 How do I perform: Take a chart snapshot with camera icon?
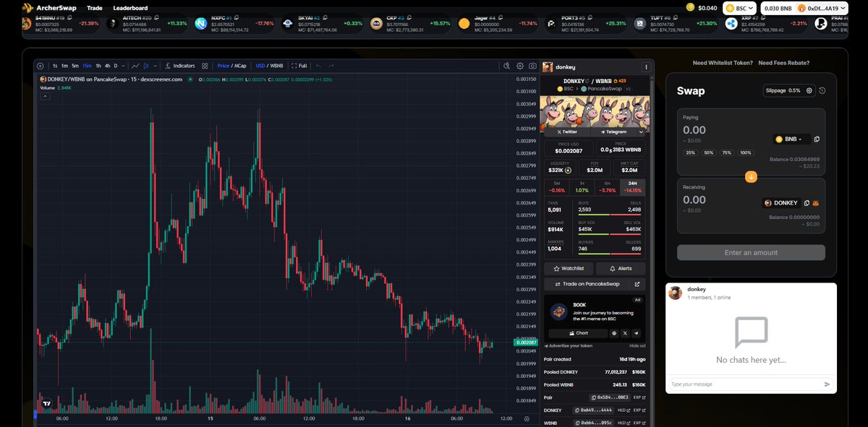[532, 66]
